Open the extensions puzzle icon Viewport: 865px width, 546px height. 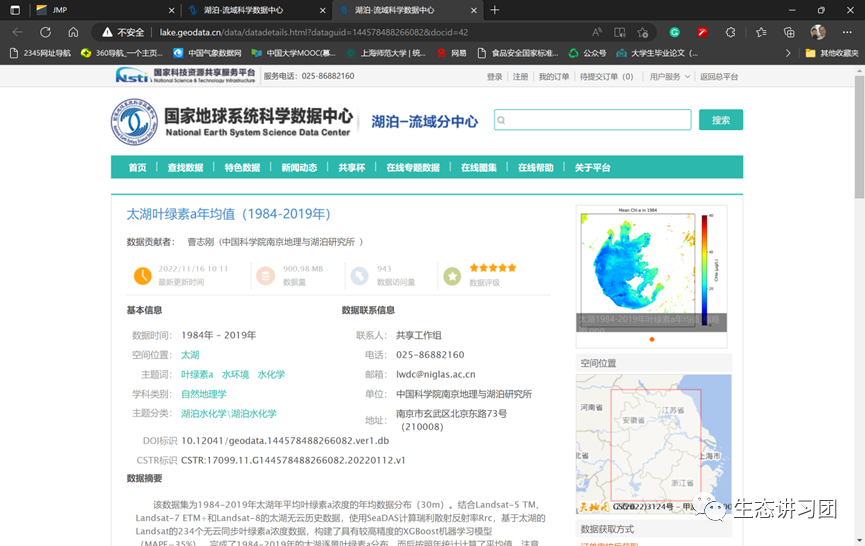point(730,33)
